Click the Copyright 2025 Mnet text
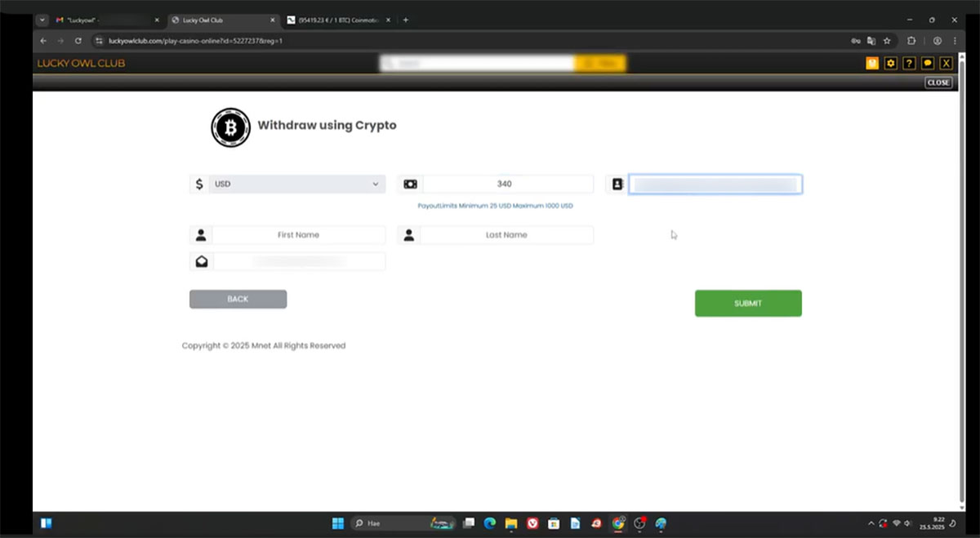The width and height of the screenshot is (980, 538). pos(264,346)
